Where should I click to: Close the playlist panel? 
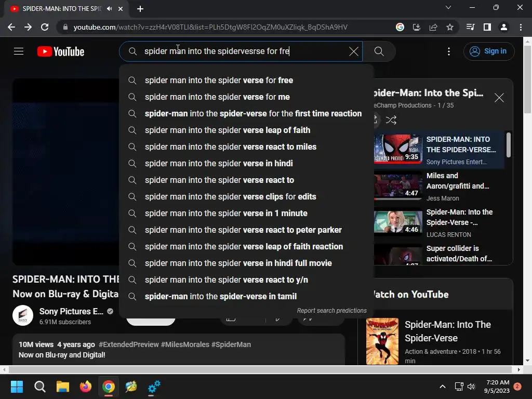(x=499, y=98)
